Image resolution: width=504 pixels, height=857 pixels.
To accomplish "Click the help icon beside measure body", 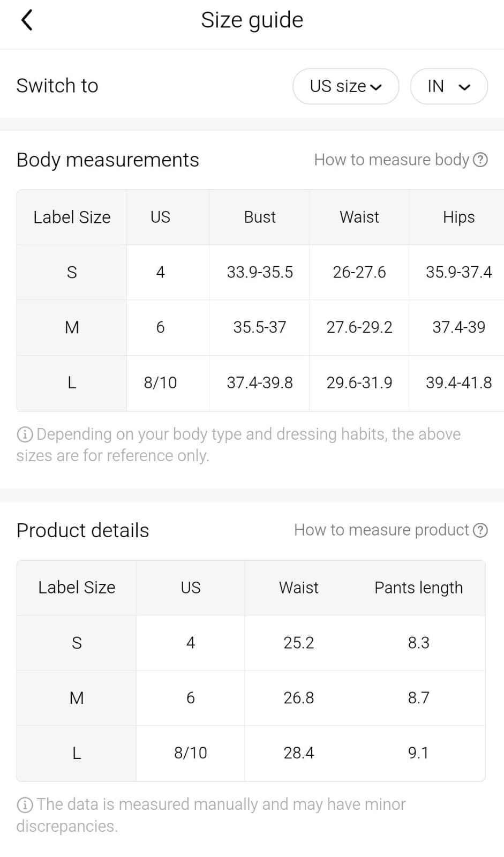I will coord(480,160).
